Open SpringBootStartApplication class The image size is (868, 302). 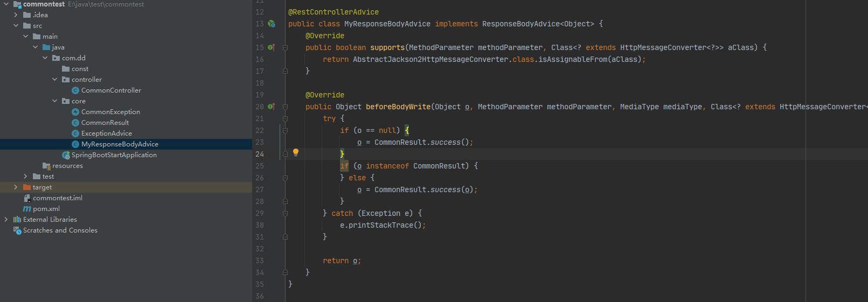click(114, 155)
